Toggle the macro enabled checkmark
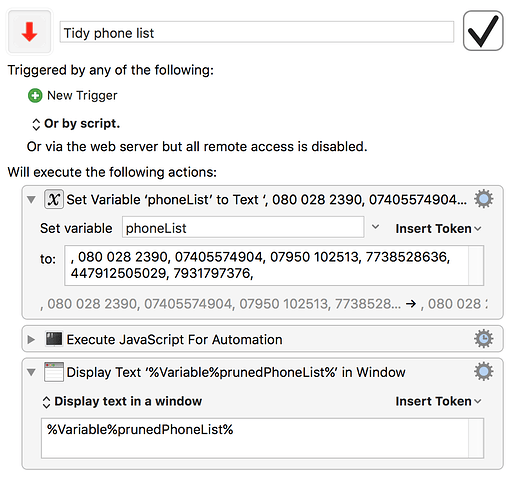 483,31
